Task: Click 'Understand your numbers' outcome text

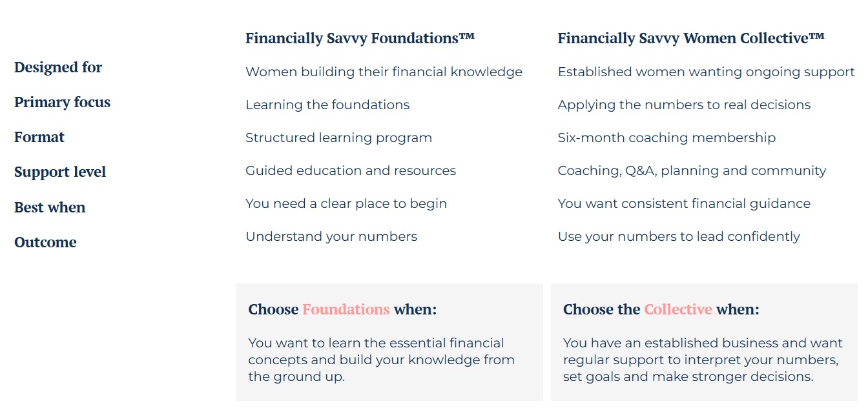Action: (331, 236)
